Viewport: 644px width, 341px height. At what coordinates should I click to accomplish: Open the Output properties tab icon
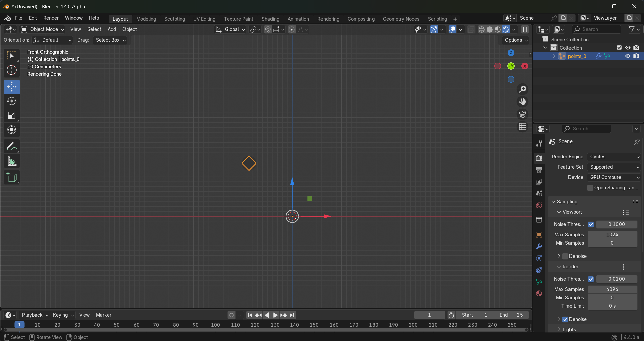pos(539,170)
